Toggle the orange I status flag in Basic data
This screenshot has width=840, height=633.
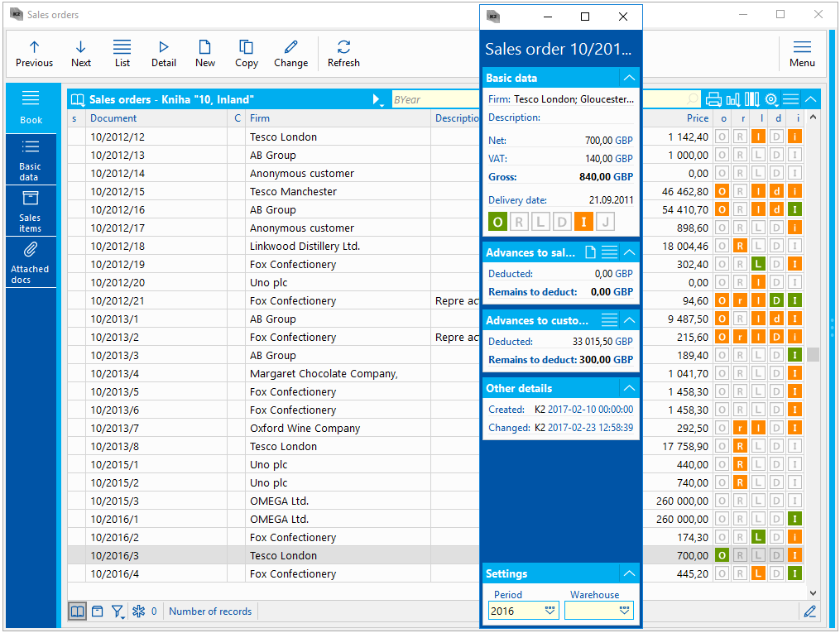pos(583,222)
